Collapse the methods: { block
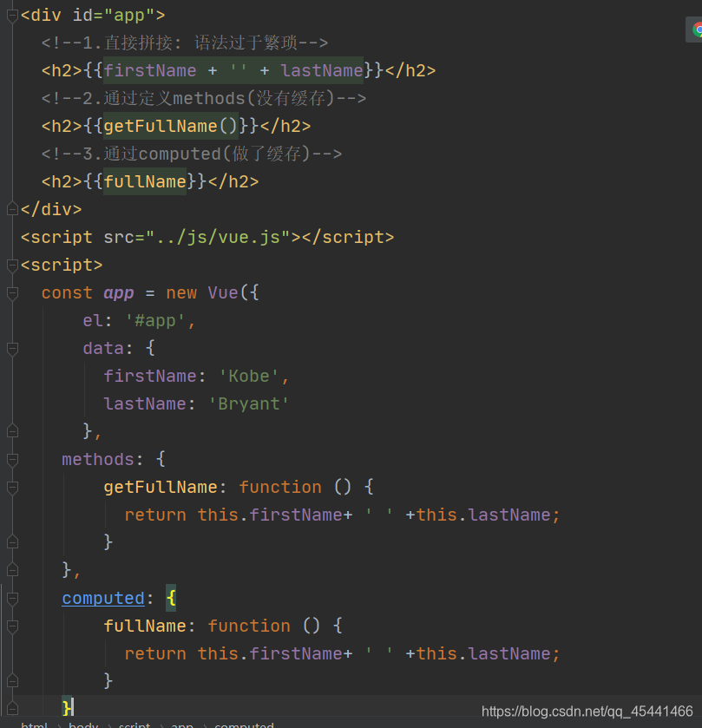Viewport: 702px width, 728px height. (x=12, y=460)
